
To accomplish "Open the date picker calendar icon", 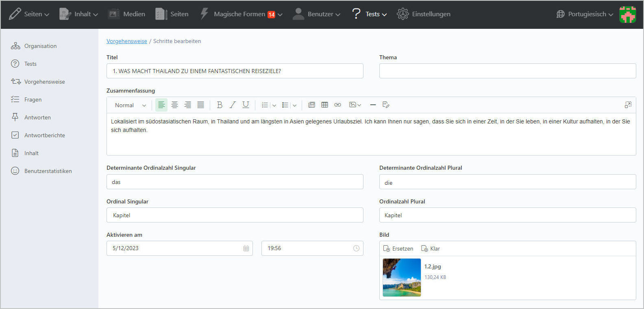I will [246, 248].
